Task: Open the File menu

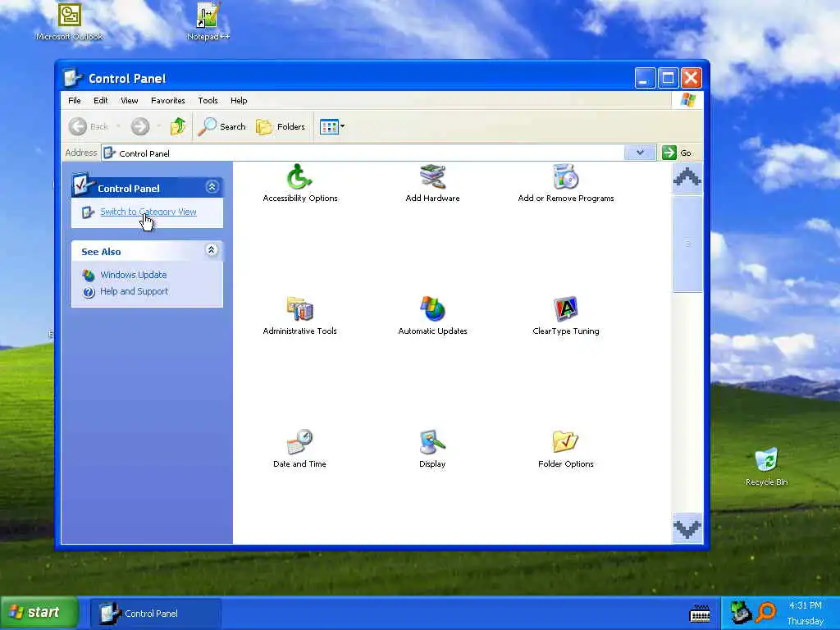Action: [x=75, y=100]
